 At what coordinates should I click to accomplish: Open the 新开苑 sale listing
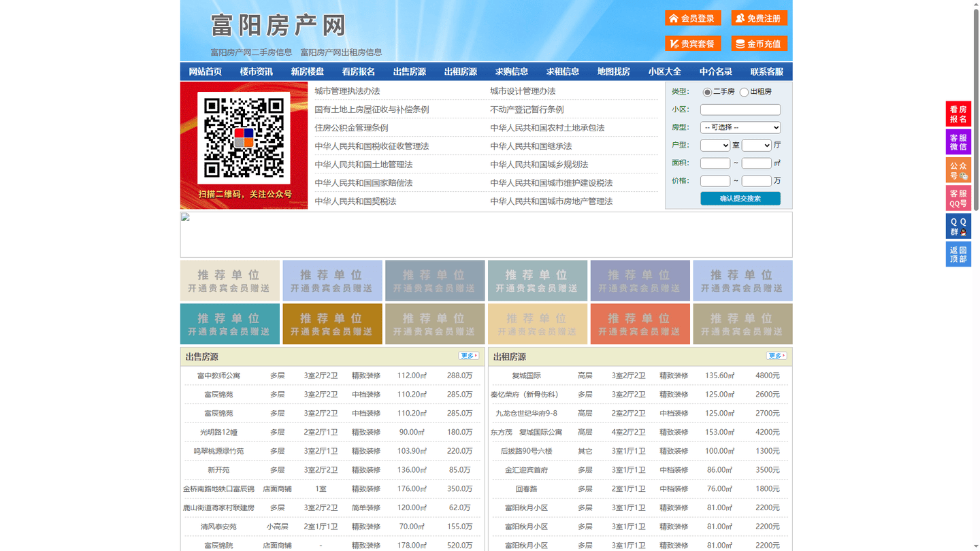click(x=218, y=470)
